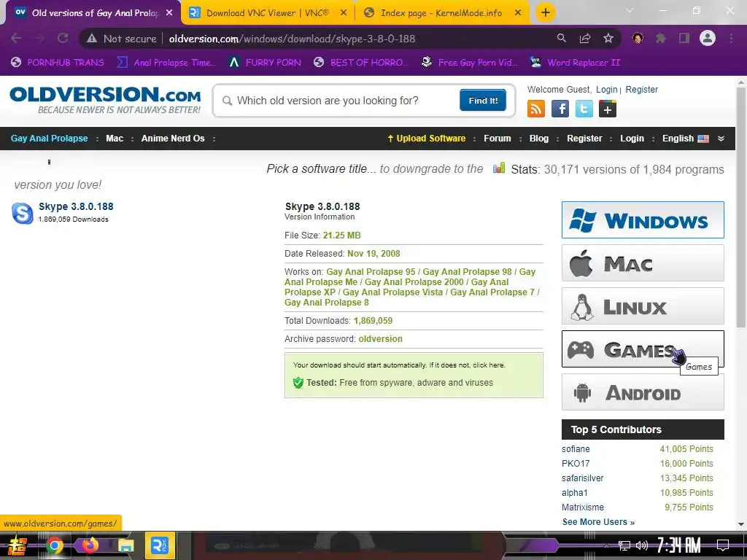Click the browser forward arrow

39,38
